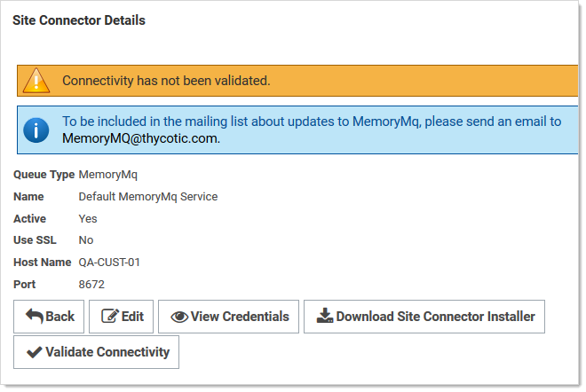This screenshot has width=586, height=392.
Task: Click the download installer icon
Action: [325, 317]
